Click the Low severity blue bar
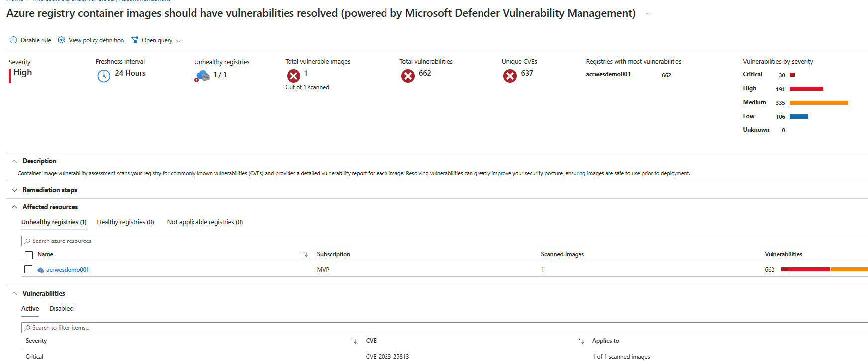868x361 pixels. click(799, 117)
